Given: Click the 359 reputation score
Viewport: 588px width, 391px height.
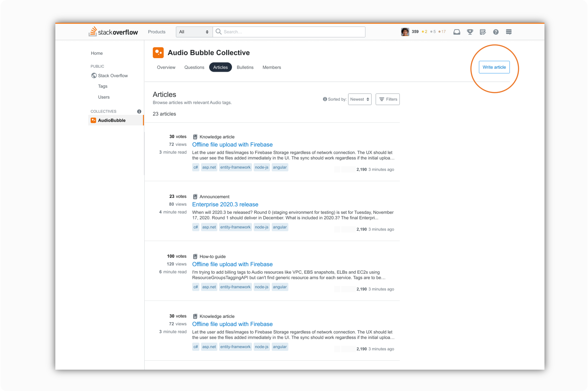Looking at the screenshot, I should [415, 32].
